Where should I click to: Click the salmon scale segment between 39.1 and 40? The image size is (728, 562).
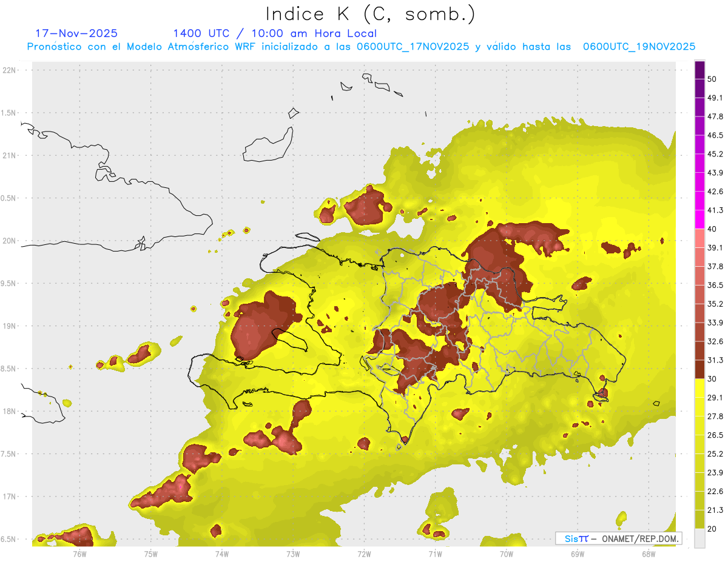click(699, 238)
